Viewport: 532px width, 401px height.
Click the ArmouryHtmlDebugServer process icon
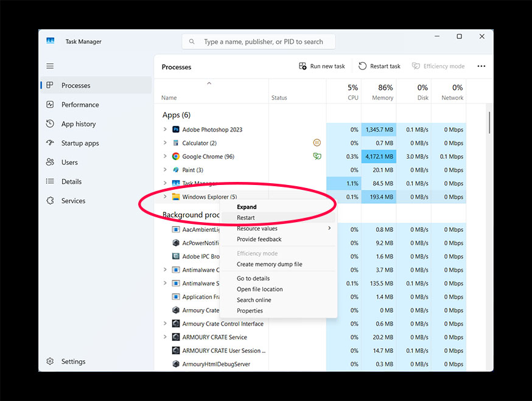click(x=176, y=364)
